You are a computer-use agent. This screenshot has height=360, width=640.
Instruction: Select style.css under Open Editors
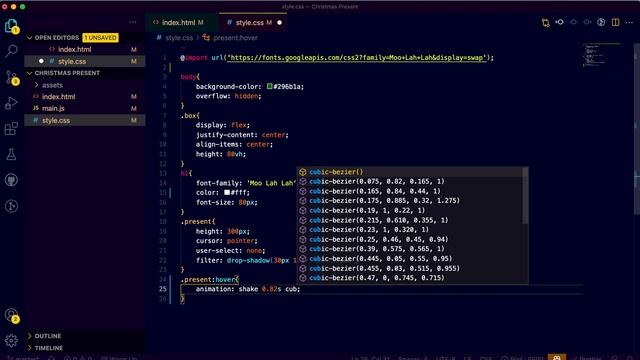point(84,61)
